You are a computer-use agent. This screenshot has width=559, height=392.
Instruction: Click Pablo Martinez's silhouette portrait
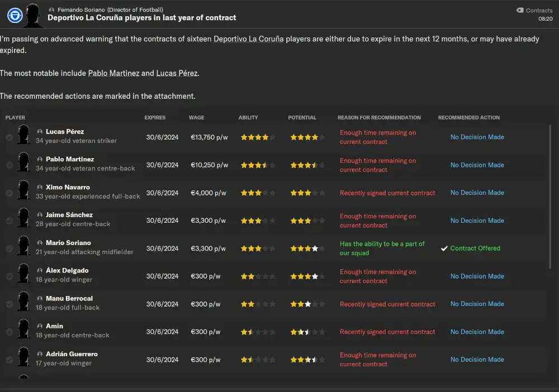click(x=23, y=162)
